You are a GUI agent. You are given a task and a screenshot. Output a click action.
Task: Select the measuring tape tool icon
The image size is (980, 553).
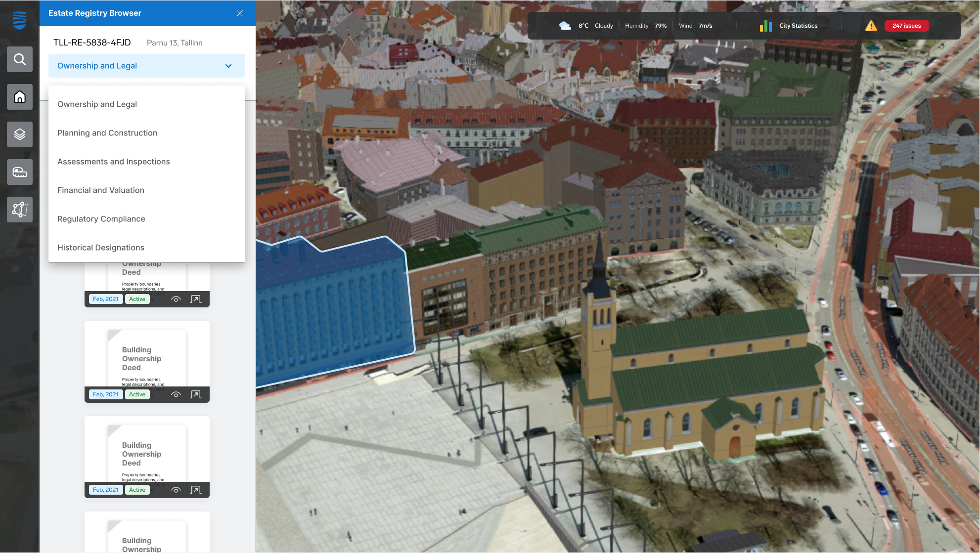tap(20, 172)
